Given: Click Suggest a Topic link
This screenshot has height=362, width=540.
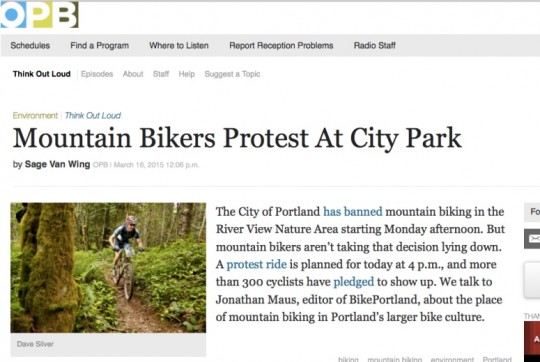Looking at the screenshot, I should pyautogui.click(x=232, y=74).
